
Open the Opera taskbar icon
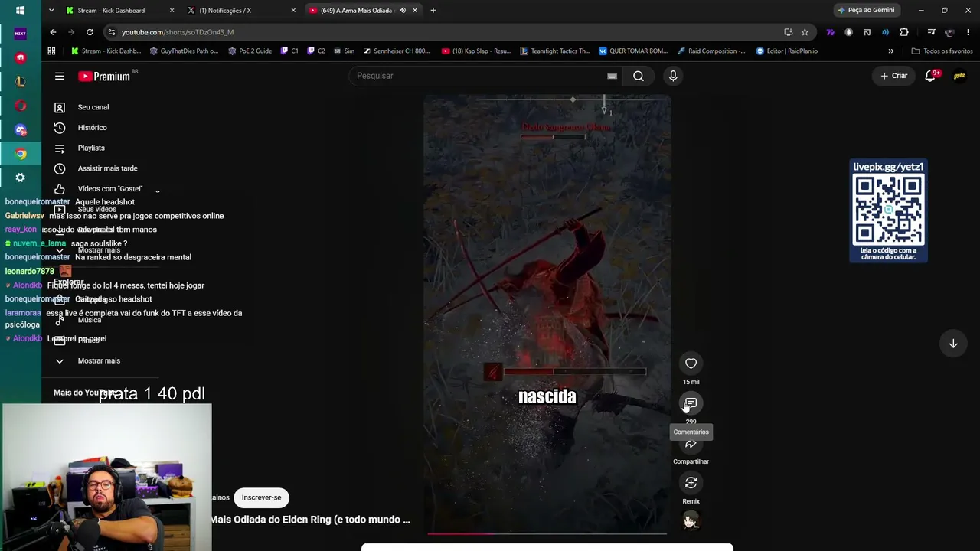[21, 106]
